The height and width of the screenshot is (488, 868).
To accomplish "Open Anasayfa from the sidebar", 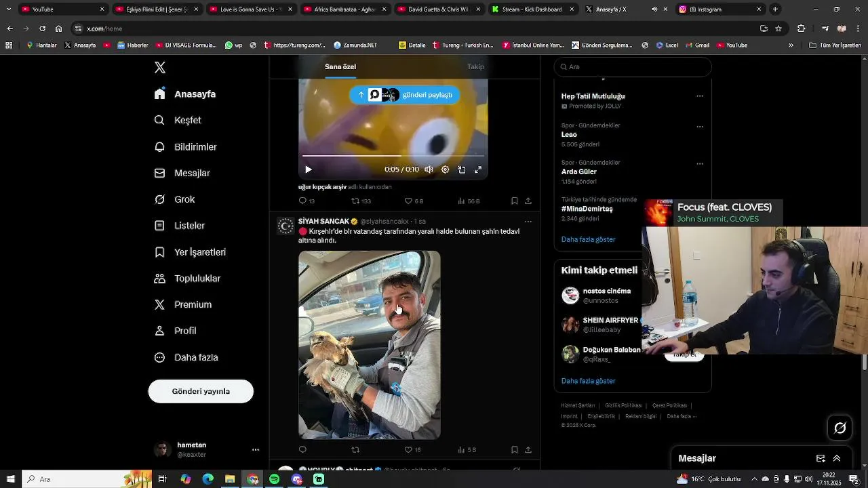I will (x=185, y=94).
